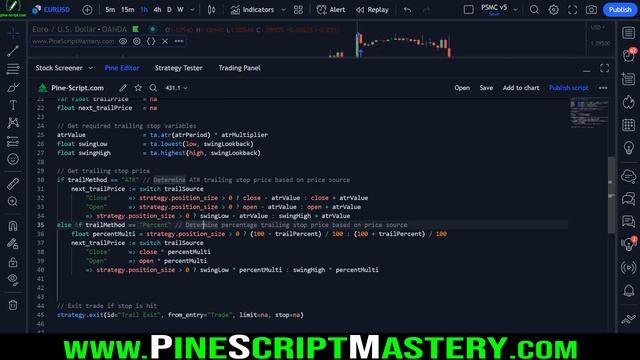Expand the Stock Screener dropdown chevron

(91, 68)
